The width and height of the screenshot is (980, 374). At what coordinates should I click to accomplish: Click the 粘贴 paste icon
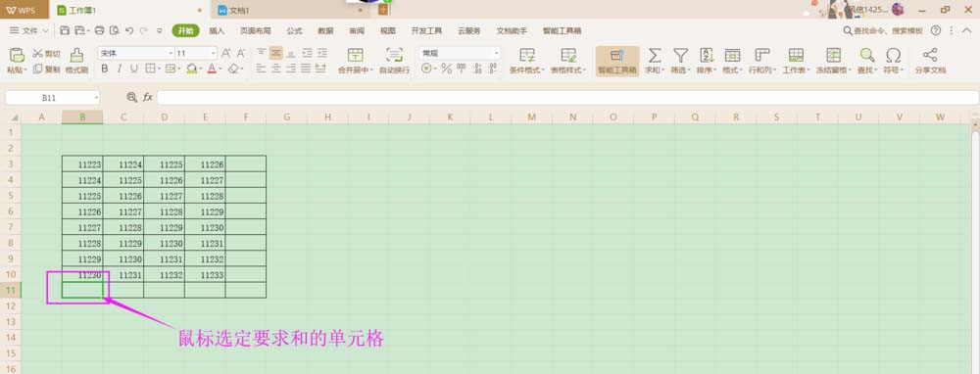17,56
